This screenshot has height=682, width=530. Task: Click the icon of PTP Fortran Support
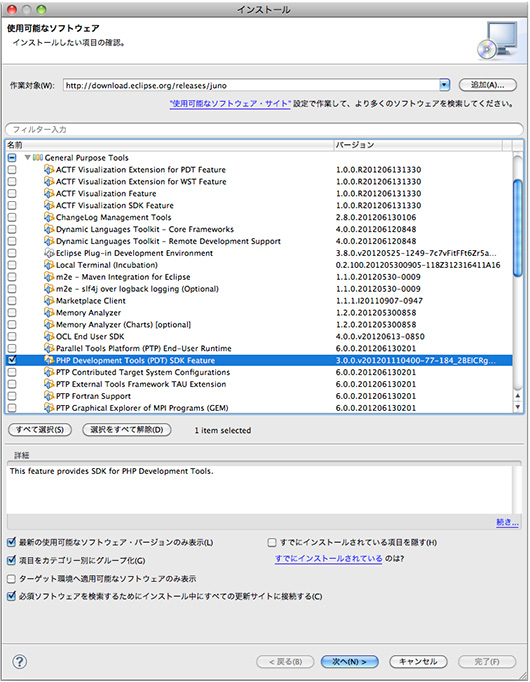(49, 396)
